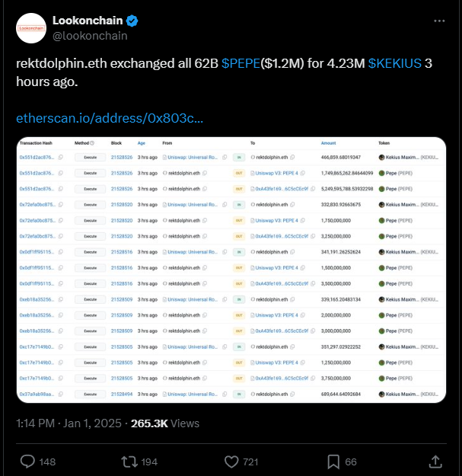The image size is (462, 476).
Task: Click the share upload icon
Action: click(x=435, y=462)
